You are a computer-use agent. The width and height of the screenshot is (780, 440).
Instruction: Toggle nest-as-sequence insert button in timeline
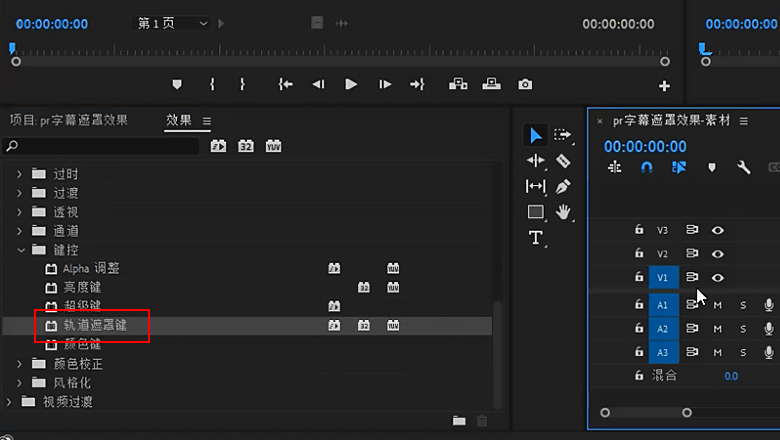click(614, 168)
